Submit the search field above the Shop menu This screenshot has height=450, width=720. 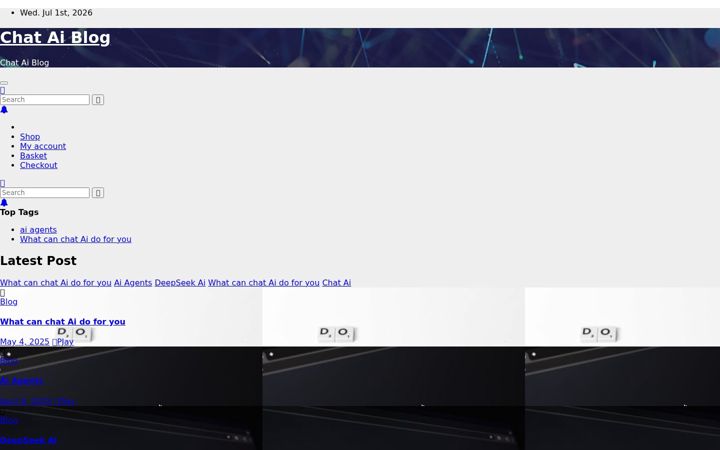click(98, 100)
